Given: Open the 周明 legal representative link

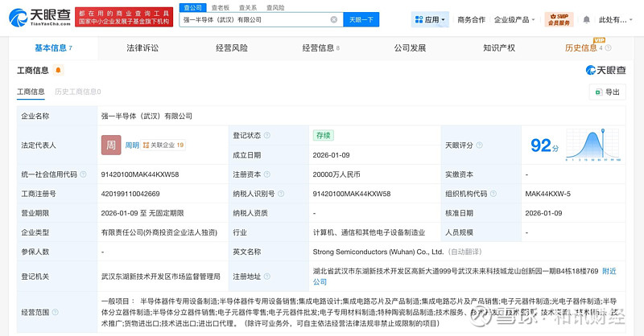Looking at the screenshot, I should pos(132,145).
